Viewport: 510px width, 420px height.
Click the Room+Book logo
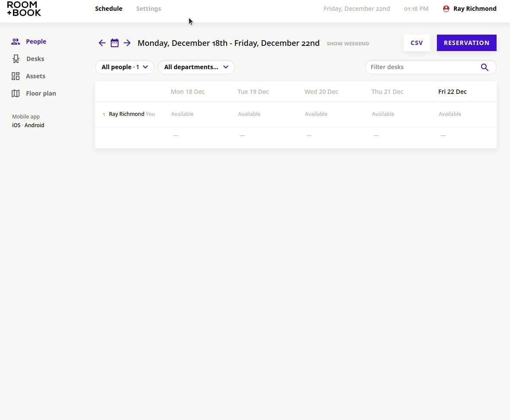[x=24, y=9]
